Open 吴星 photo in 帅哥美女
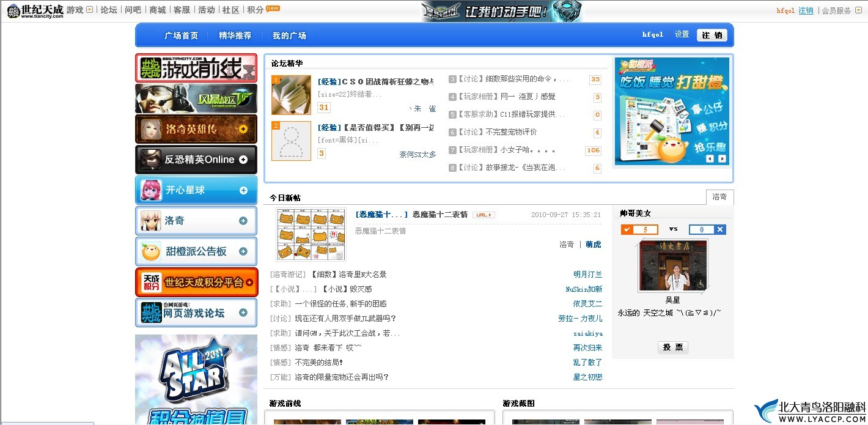The width and height of the screenshot is (868, 425). coord(673,265)
